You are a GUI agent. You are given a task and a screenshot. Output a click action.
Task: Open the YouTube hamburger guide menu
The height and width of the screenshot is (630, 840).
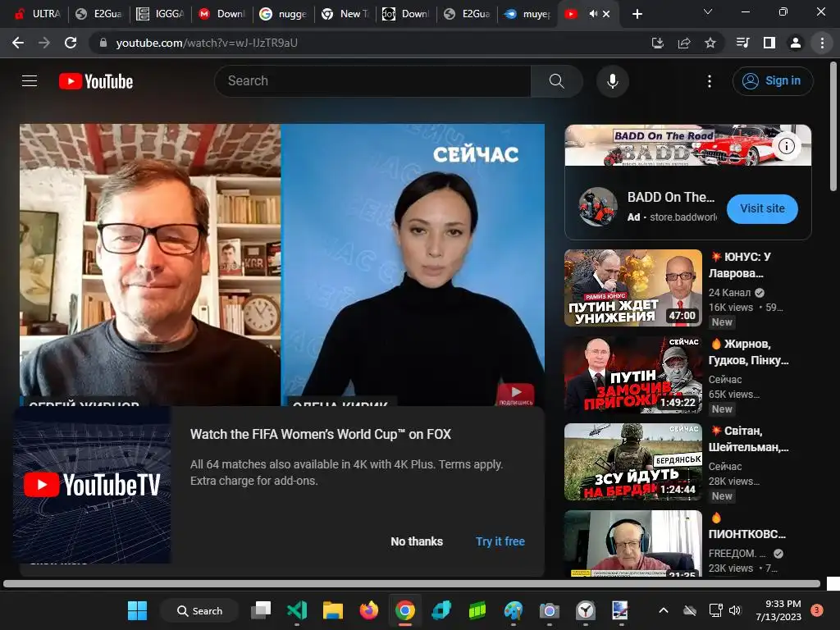(30, 81)
